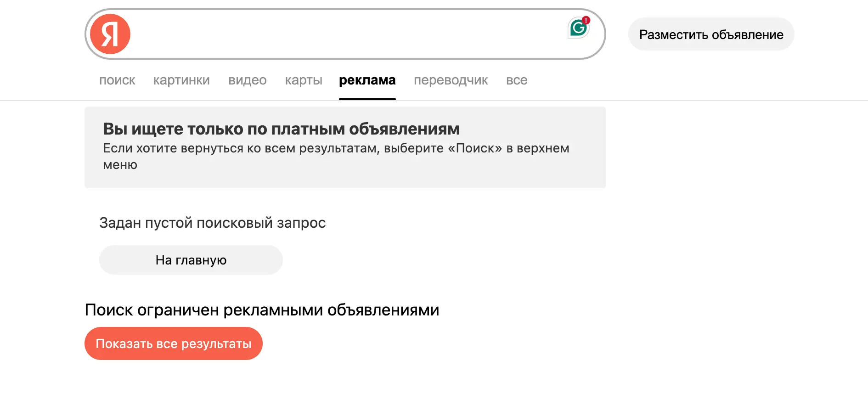Open image search via «картинки»
Viewport: 868px width, 405px height.
(182, 80)
